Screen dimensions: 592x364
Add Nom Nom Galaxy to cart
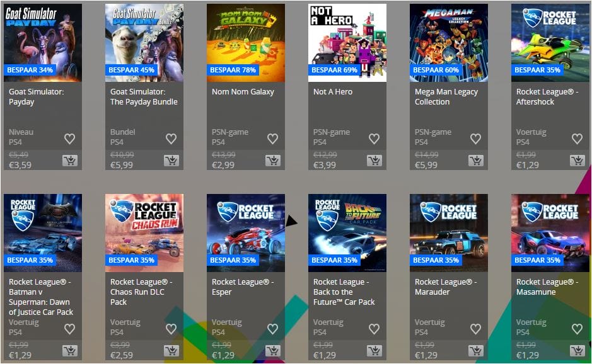pyautogui.click(x=272, y=161)
